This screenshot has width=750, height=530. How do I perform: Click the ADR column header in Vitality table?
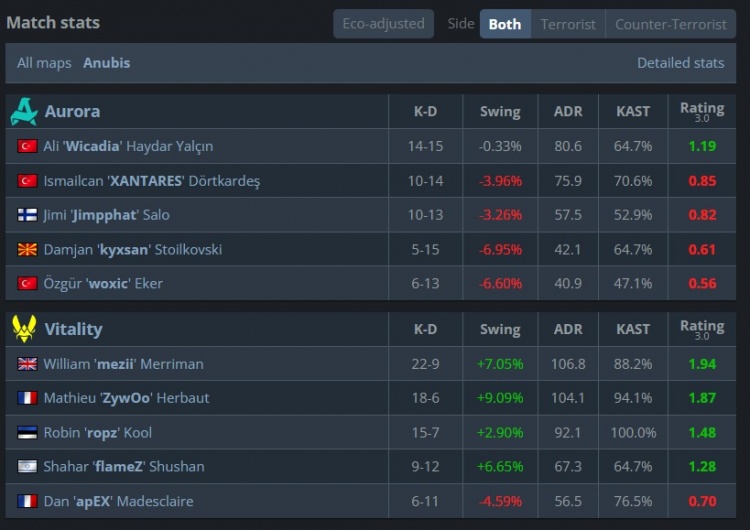coord(568,329)
